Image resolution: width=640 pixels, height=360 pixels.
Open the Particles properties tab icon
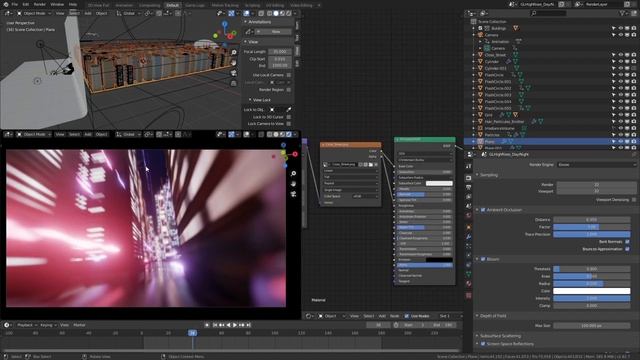(x=469, y=246)
